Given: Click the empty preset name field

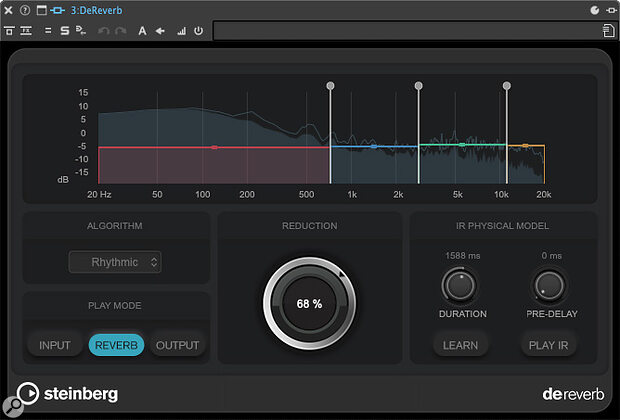Looking at the screenshot, I should click(406, 31).
